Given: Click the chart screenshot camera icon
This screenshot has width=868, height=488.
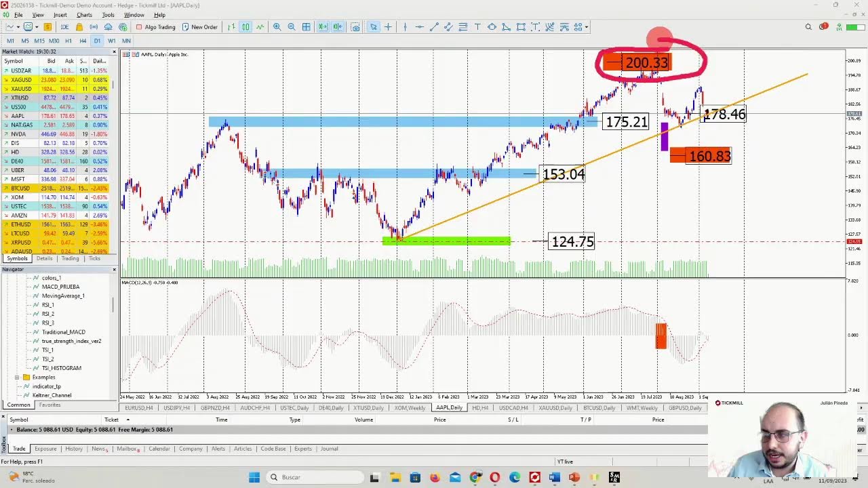Looking at the screenshot, I should 355,27.
